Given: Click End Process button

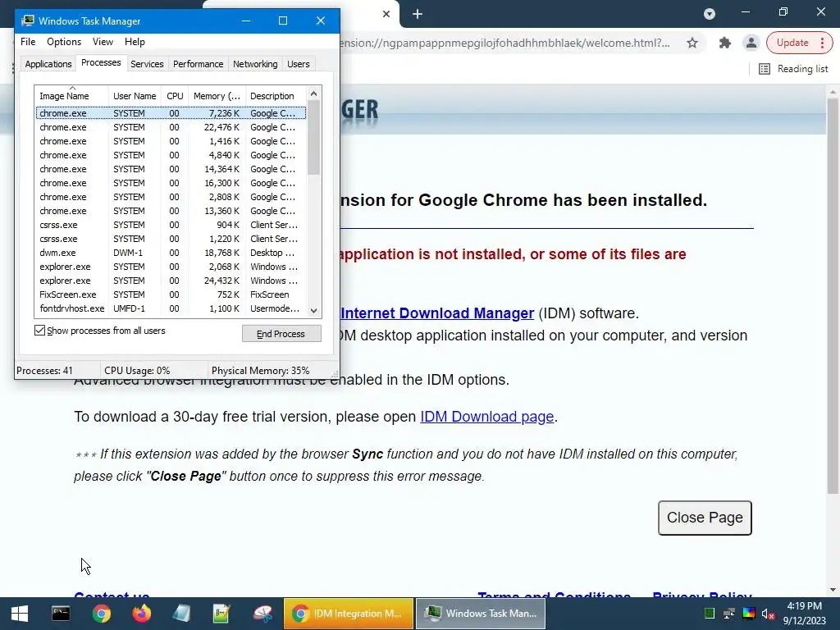Looking at the screenshot, I should coord(281,334).
